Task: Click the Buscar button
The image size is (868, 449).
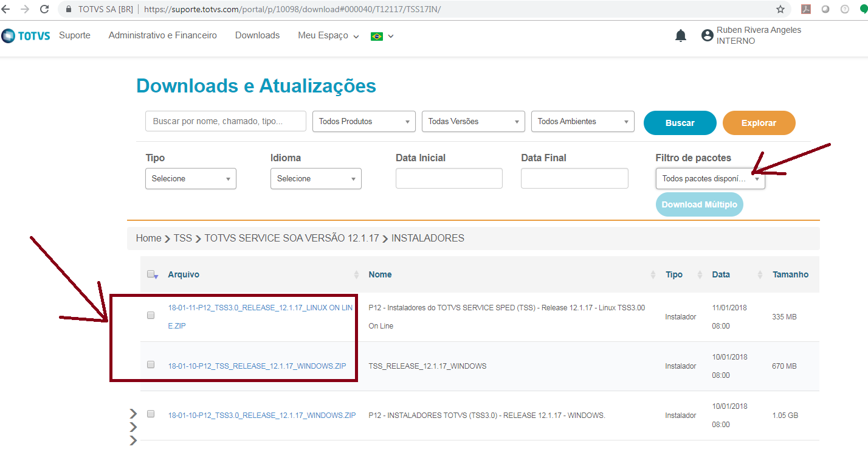Action: [x=680, y=122]
